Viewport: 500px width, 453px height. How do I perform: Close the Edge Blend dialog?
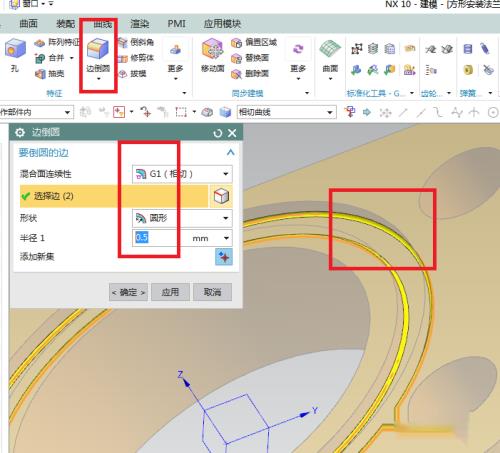pyautogui.click(x=232, y=133)
